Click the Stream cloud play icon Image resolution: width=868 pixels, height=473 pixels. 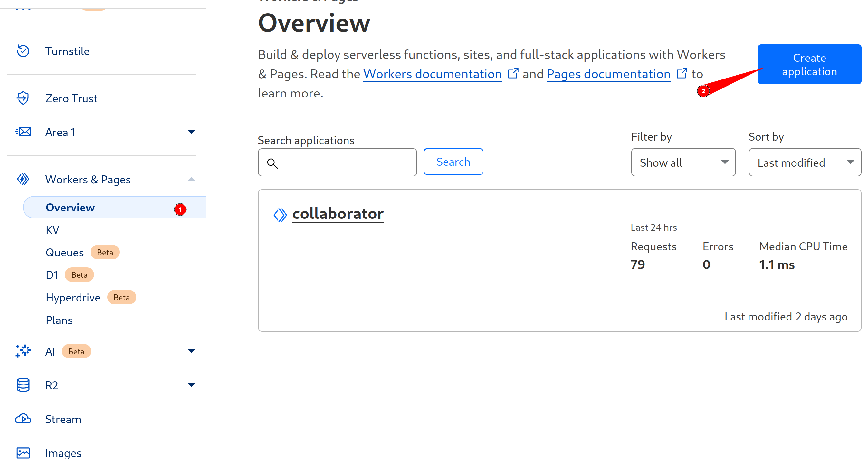click(x=23, y=419)
